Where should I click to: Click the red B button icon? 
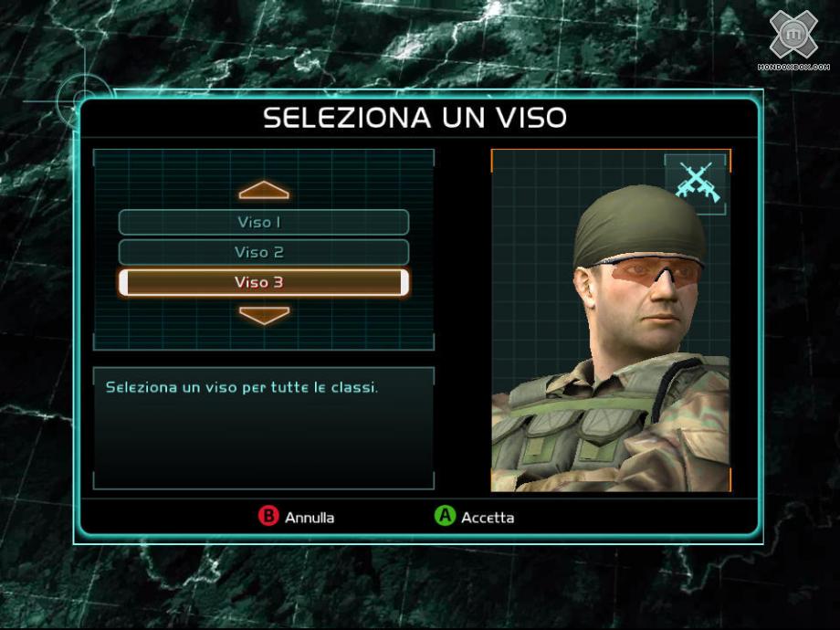click(268, 516)
